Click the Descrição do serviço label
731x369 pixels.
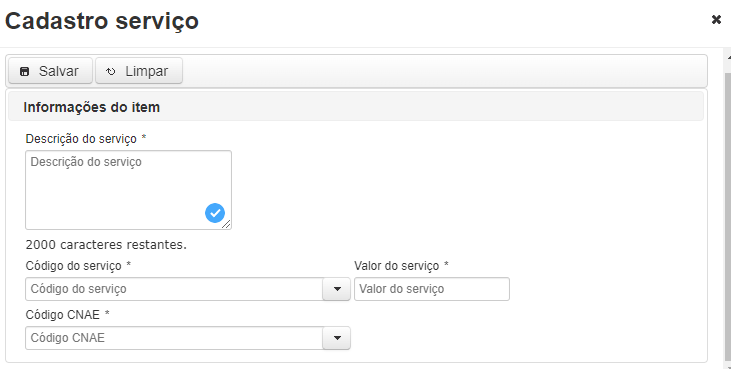pos(81,139)
